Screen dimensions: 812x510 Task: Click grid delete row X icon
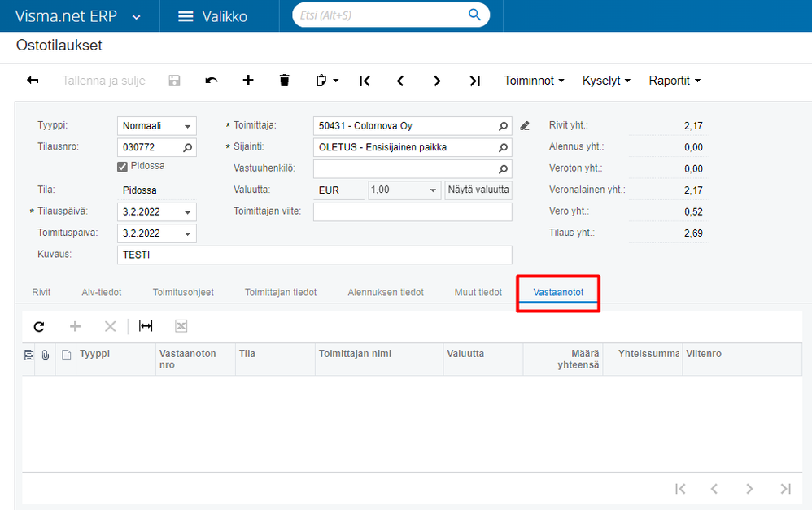[x=111, y=326]
